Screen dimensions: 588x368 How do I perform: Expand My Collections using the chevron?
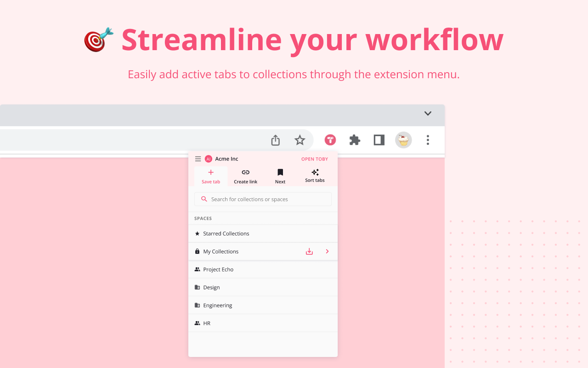pos(327,251)
